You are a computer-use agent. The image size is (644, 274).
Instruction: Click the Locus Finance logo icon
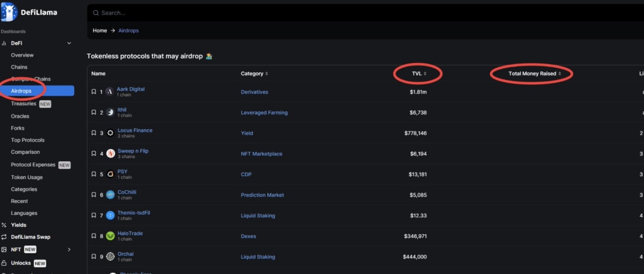110,133
